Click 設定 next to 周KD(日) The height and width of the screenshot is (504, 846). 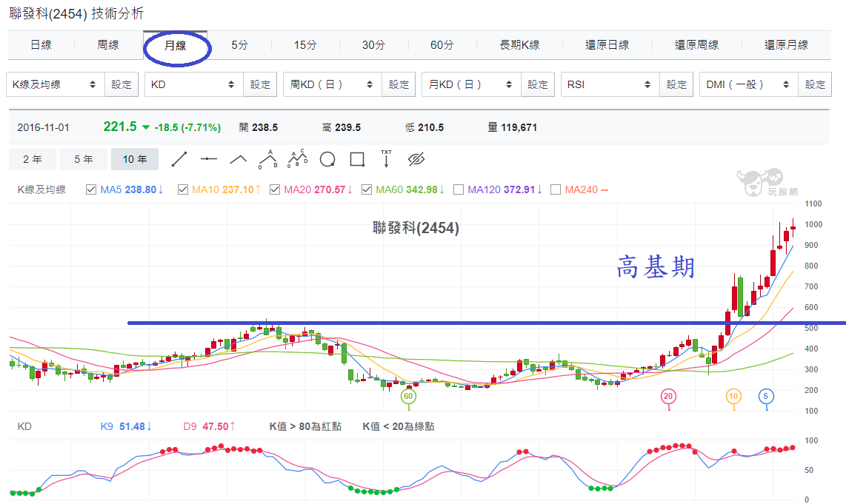coord(399,84)
